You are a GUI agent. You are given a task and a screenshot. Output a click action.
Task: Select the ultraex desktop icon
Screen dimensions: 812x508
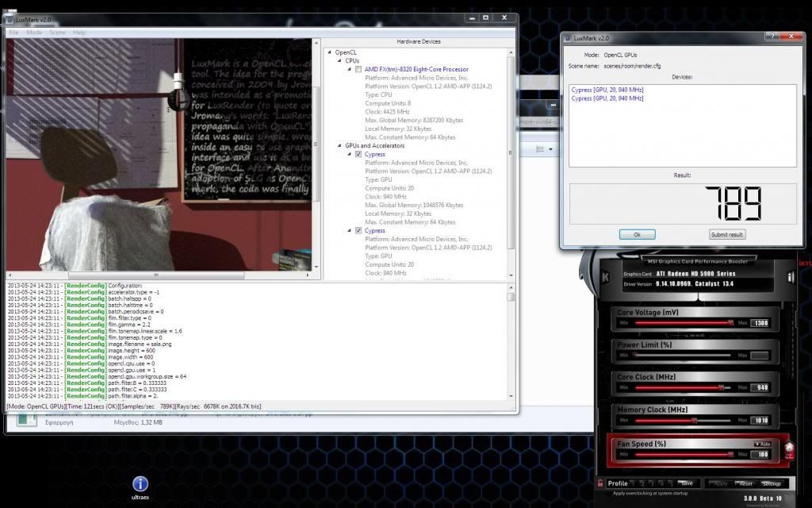(x=140, y=488)
